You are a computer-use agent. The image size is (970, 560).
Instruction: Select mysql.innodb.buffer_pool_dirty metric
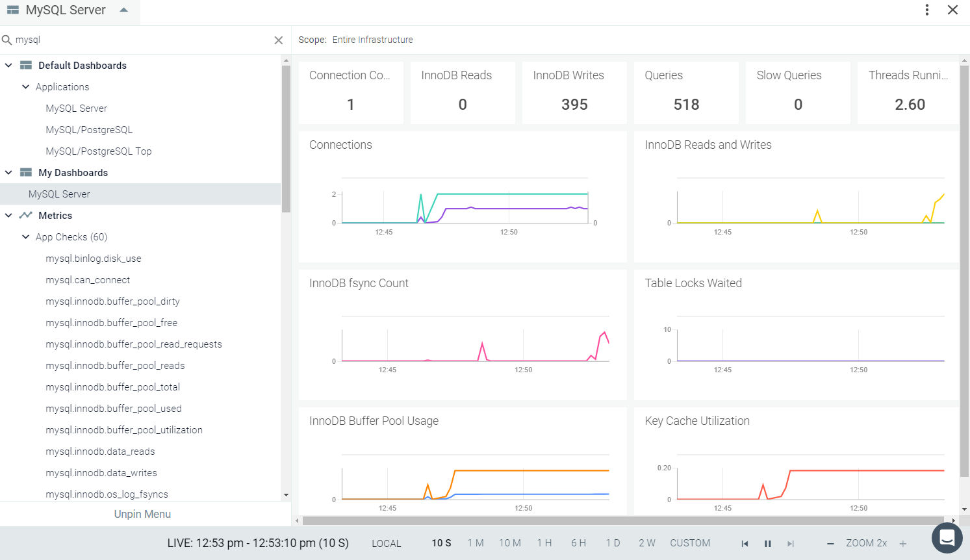(112, 301)
